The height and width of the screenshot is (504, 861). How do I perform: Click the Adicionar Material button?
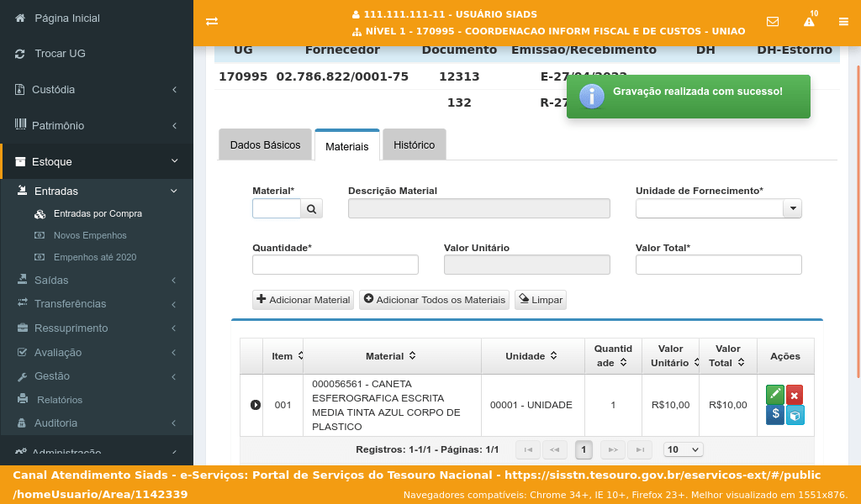click(303, 300)
